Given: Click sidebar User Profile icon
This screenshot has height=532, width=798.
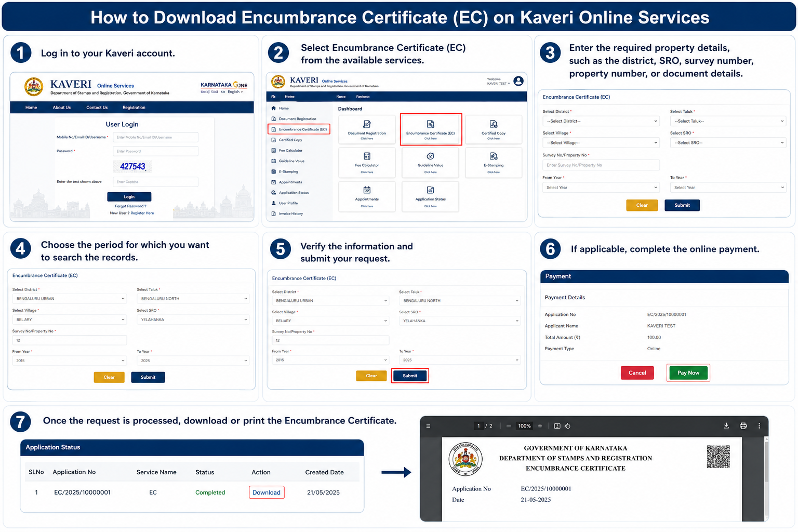Looking at the screenshot, I should (x=274, y=203).
